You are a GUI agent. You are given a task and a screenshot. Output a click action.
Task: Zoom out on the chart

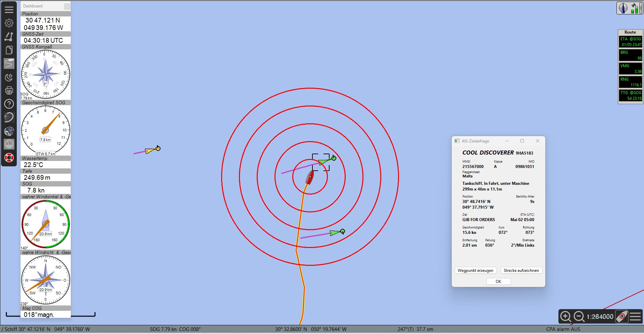[579, 317]
